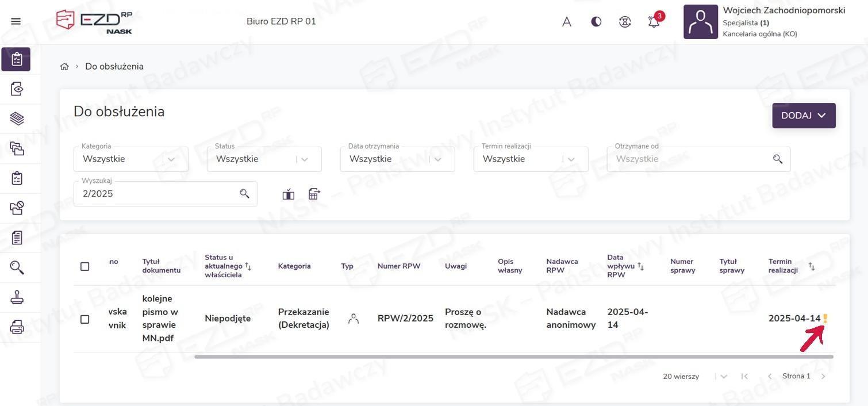Expand the Termin realizacji filter dropdown

click(571, 159)
